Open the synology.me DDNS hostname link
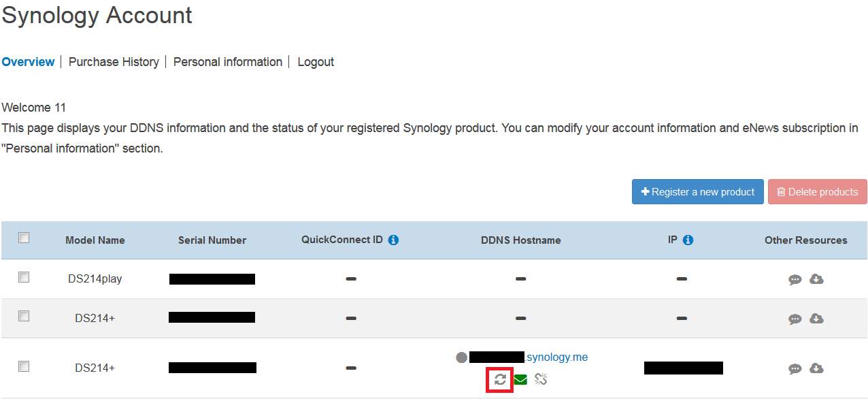The width and height of the screenshot is (868, 399). 557,357
